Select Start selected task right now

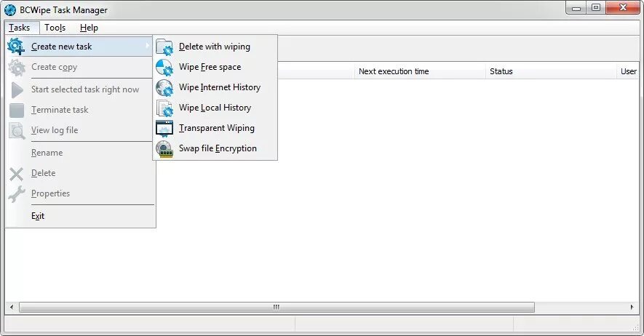[79, 89]
